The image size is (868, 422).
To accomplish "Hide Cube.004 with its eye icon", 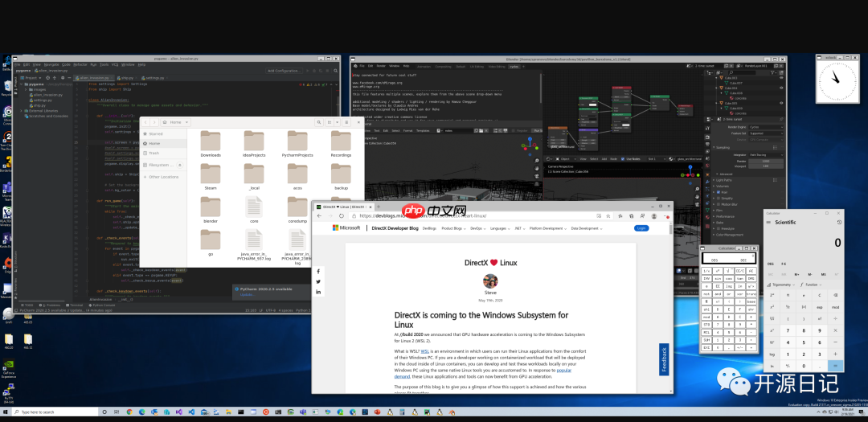I will [781, 88].
